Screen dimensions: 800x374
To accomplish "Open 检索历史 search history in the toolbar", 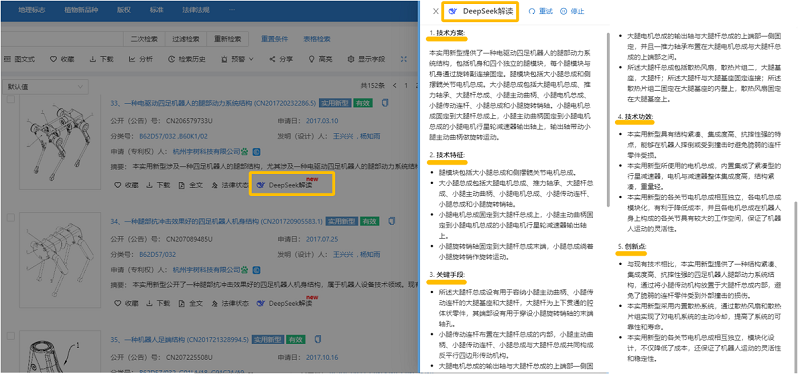I will (x=187, y=59).
